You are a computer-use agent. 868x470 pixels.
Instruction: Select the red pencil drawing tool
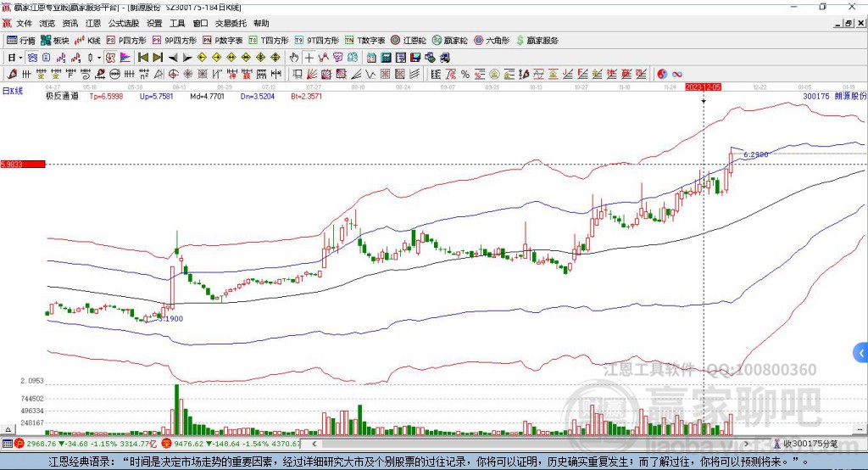(x=12, y=74)
